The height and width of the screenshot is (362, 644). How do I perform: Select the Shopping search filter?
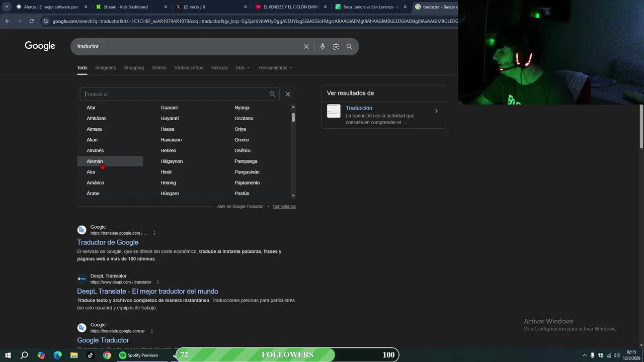click(x=134, y=68)
